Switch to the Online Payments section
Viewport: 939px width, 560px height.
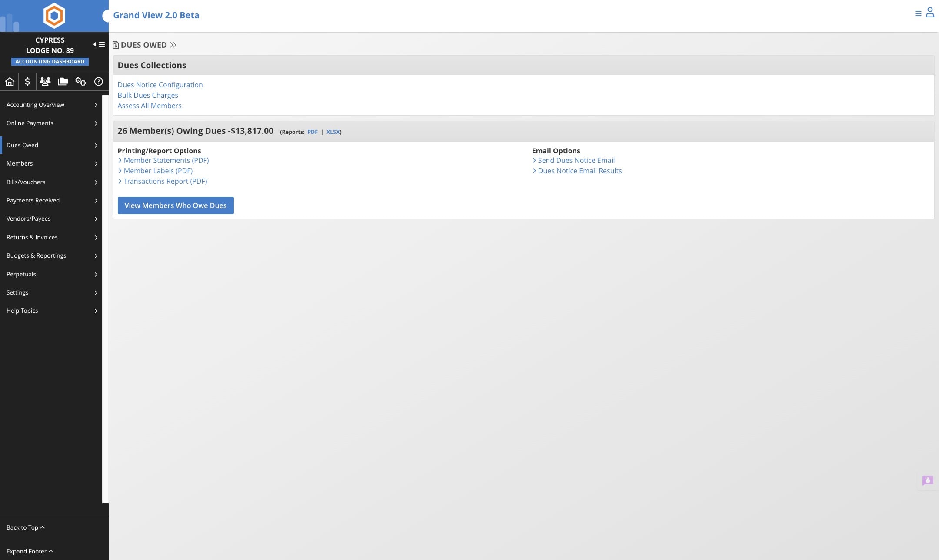30,123
